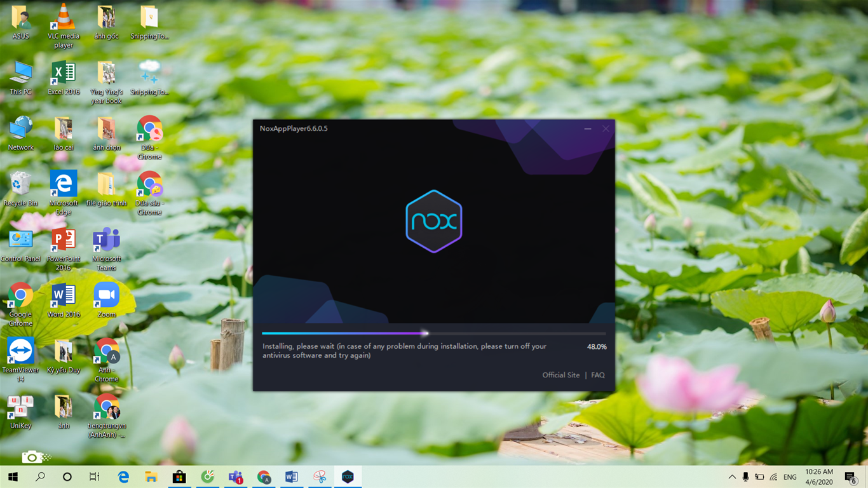The image size is (868, 488).
Task: Open the Action Center notifications icon
Action: tap(850, 477)
